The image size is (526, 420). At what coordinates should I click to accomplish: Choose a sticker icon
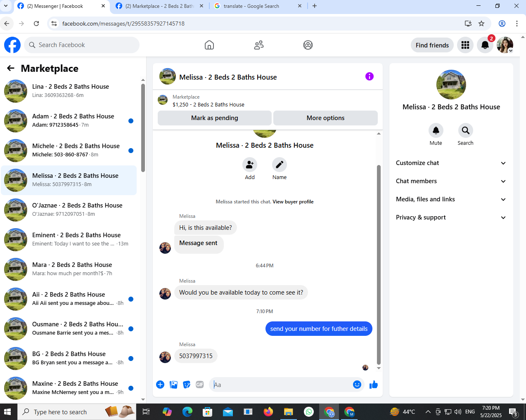pos(187,385)
